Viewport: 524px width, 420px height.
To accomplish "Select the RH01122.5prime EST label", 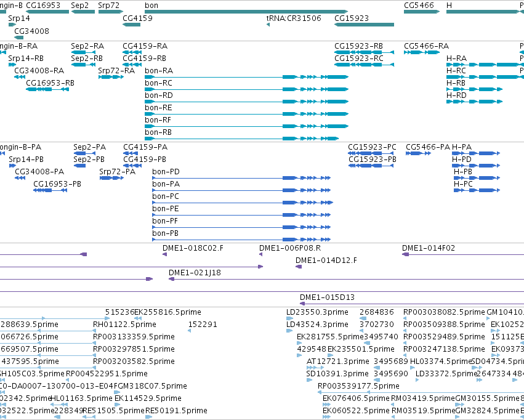I will 124,325.
